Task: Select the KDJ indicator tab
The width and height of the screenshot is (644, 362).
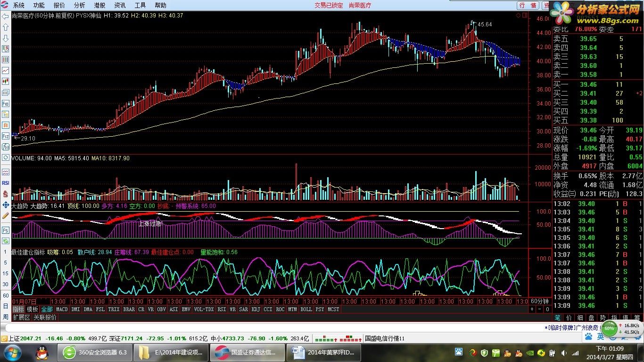Action: pos(256,309)
